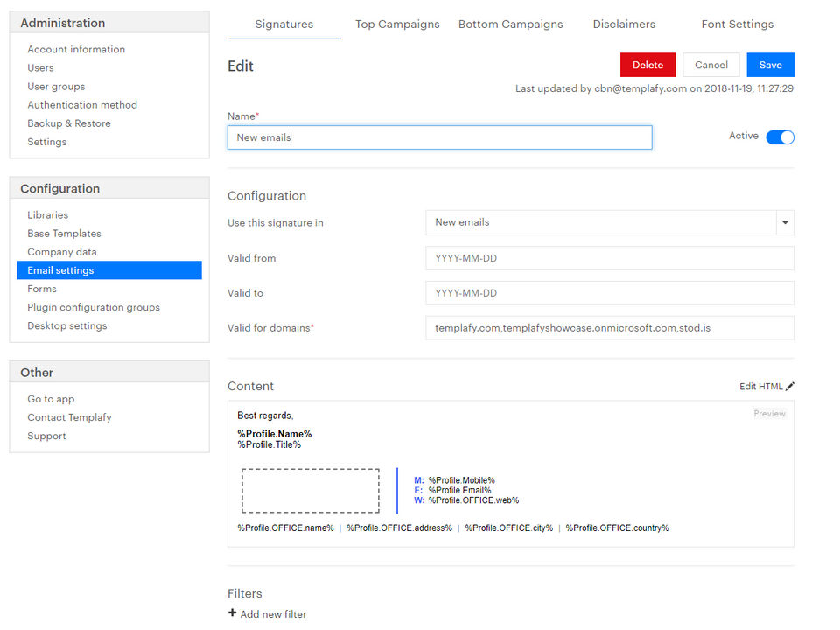
Task: Click the dashed image placeholder in signature
Action: pos(310,491)
